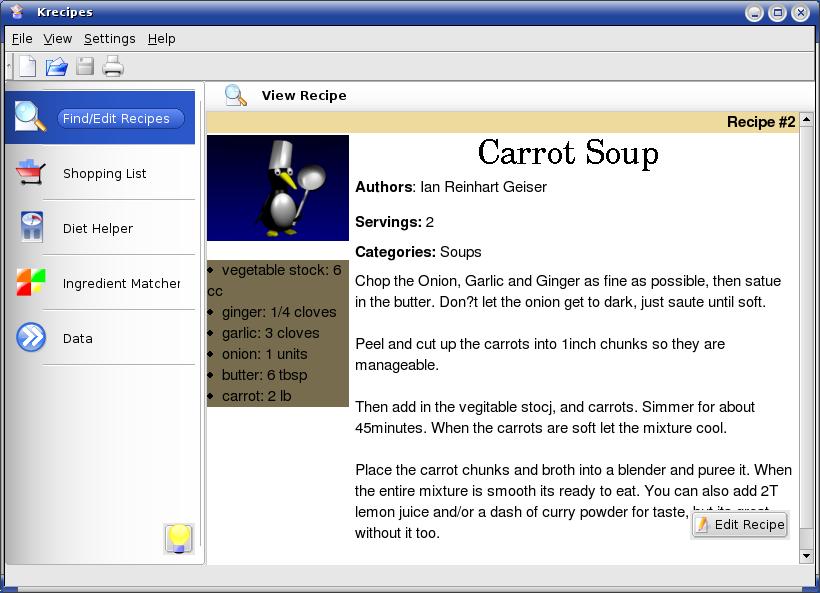Maximize the Krecipes window
This screenshot has width=820, height=593.
point(777,13)
